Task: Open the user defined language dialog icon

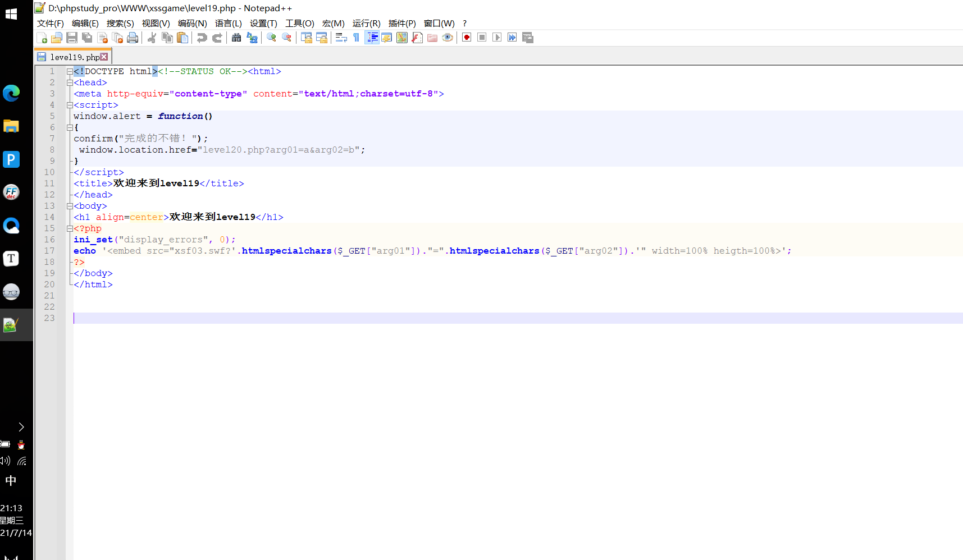Action: click(x=387, y=38)
